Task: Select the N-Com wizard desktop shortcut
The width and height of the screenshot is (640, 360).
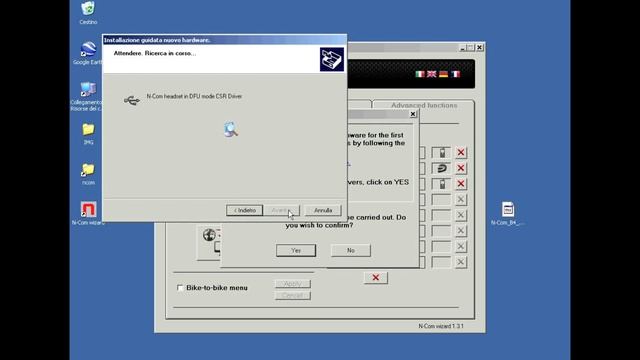Action: (x=88, y=213)
